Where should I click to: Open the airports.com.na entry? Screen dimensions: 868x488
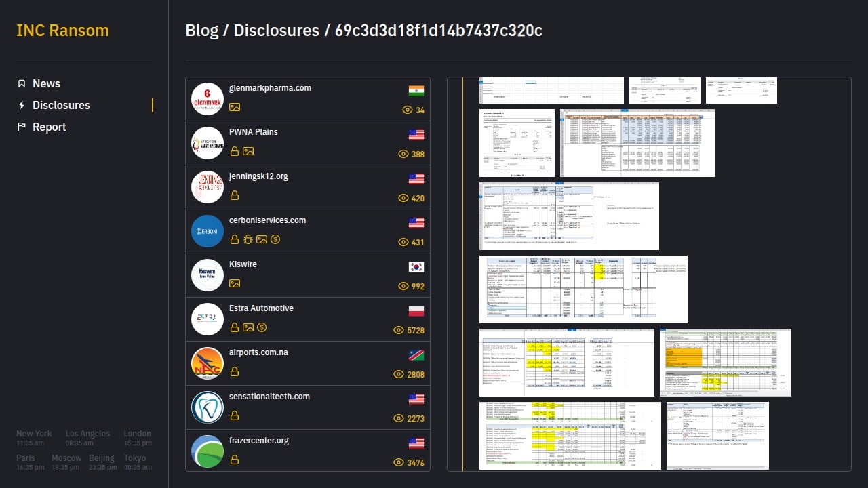point(308,363)
